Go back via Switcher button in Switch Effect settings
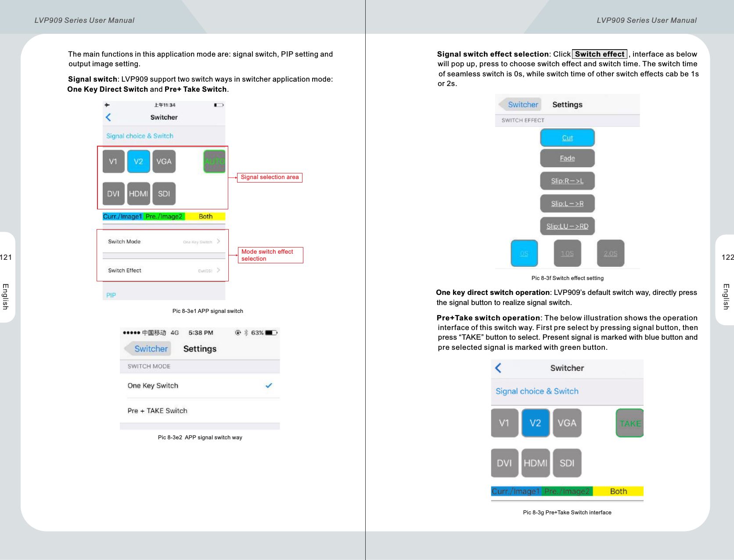The height and width of the screenshot is (560, 734). tap(520, 104)
